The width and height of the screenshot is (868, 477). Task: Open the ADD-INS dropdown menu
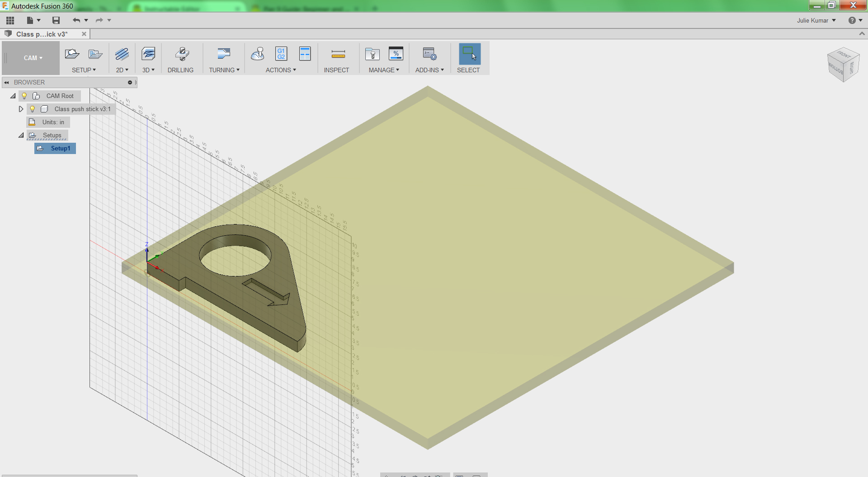[429, 70]
